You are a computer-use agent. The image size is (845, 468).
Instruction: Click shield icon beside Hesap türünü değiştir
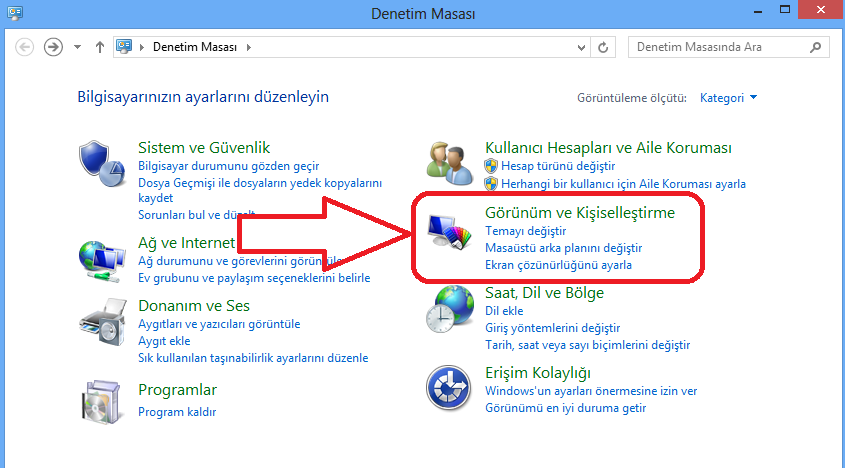click(491, 166)
